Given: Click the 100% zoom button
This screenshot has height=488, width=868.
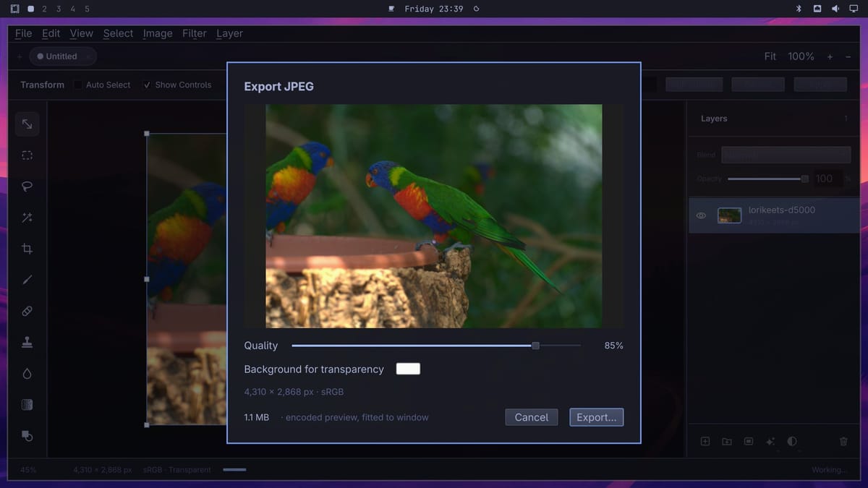Looking at the screenshot, I should click(801, 56).
